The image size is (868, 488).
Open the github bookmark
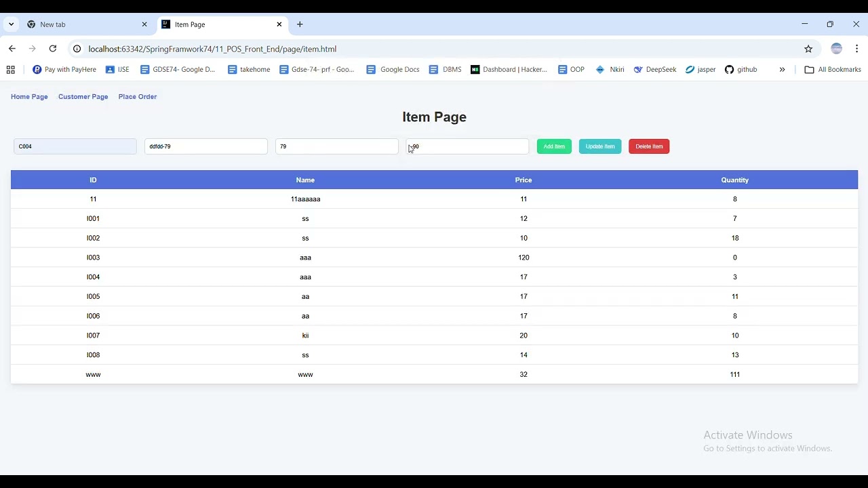click(x=741, y=70)
